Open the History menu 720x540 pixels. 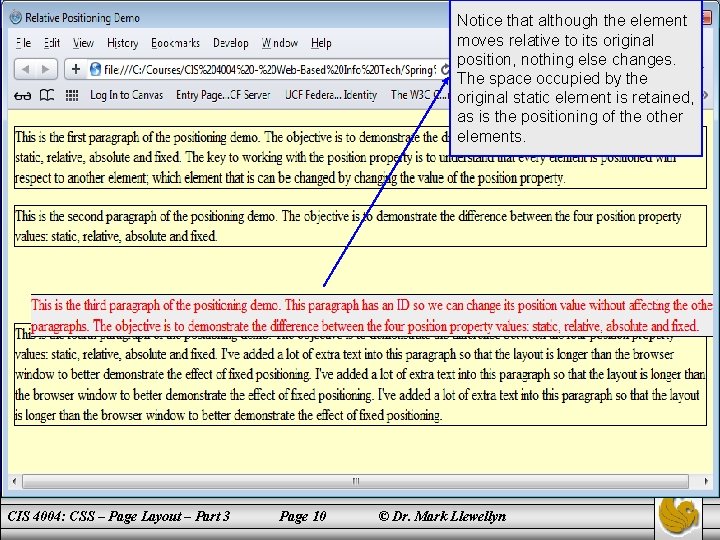122,43
